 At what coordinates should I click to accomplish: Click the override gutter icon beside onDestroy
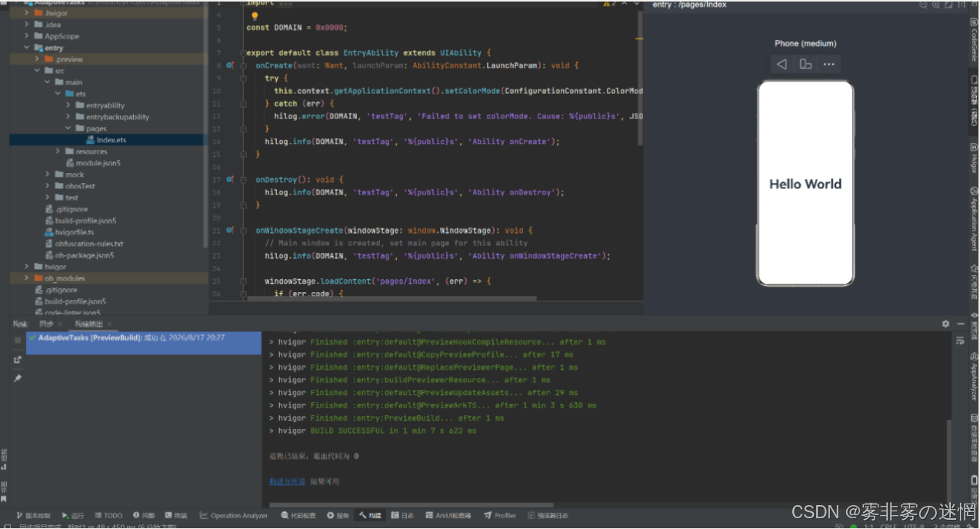click(x=230, y=179)
